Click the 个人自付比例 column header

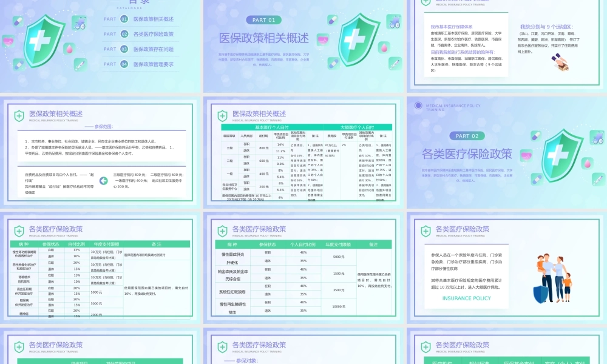tap(303, 244)
